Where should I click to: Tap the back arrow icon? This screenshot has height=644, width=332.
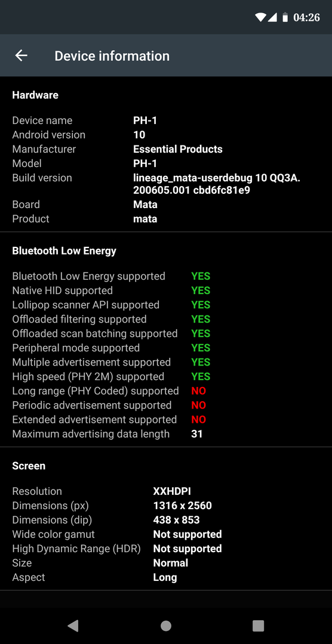click(21, 55)
